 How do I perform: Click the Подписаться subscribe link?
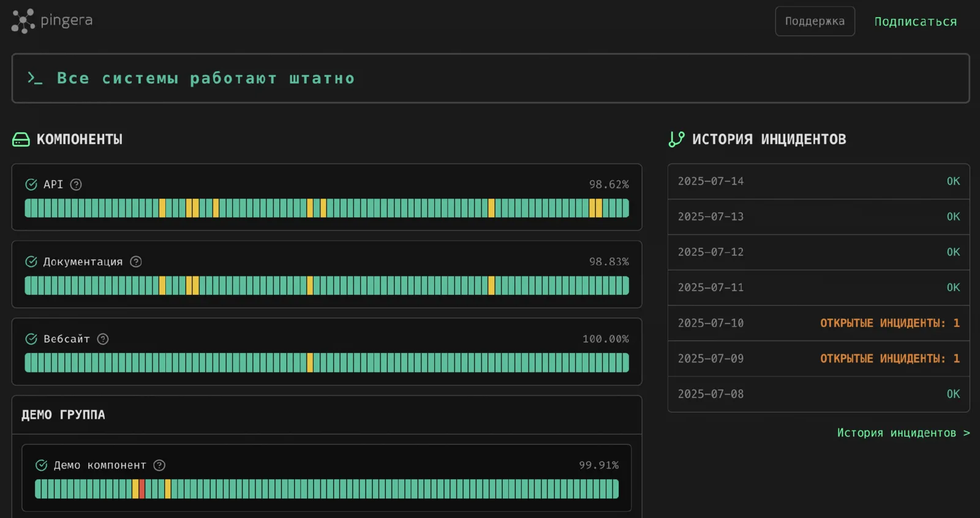(x=915, y=21)
